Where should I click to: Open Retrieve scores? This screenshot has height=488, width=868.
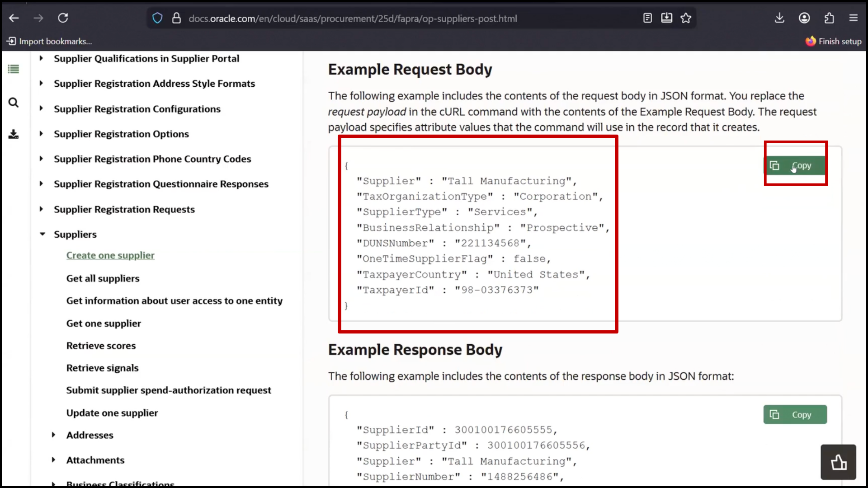(101, 346)
